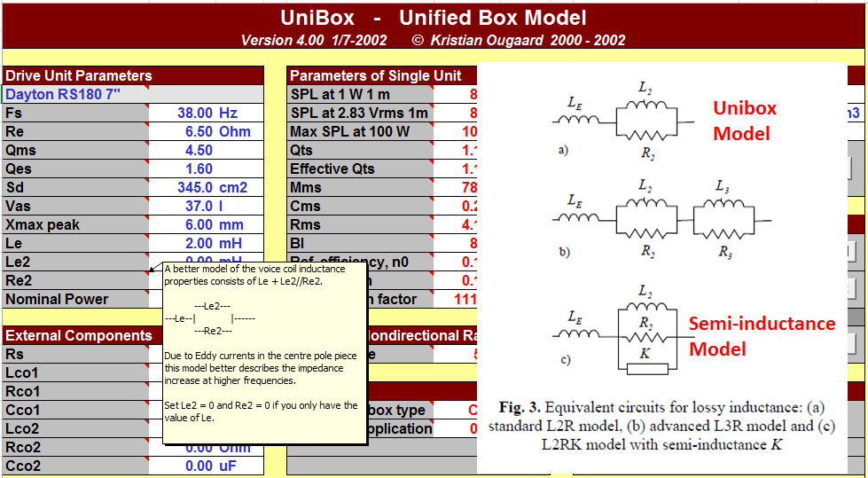Select the Cms label cell
This screenshot has height=478, width=868.
(x=360, y=206)
